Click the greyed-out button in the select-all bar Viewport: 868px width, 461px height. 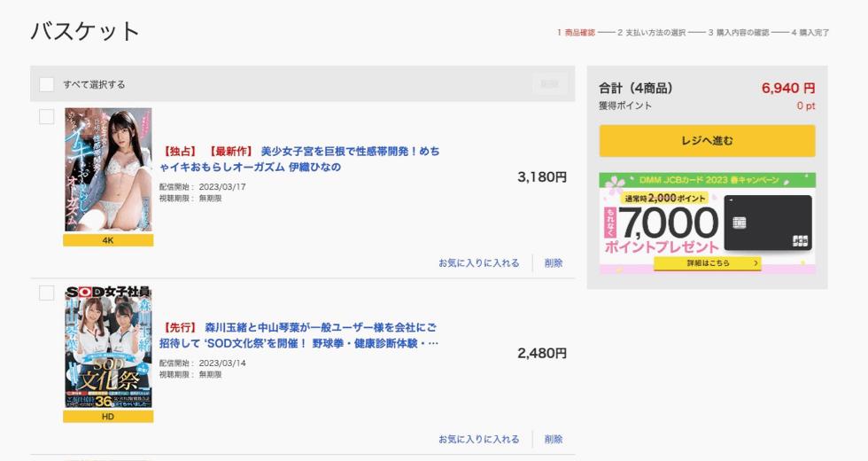pos(549,84)
